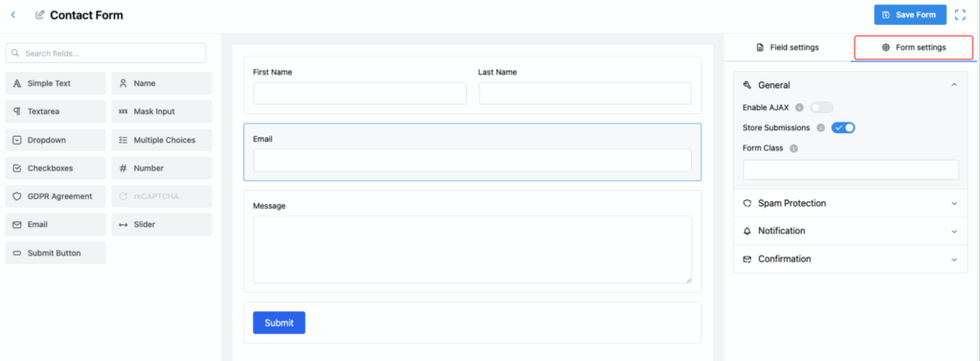Expand the Spam Protection chevron
The width and height of the screenshot is (980, 361).
click(954, 203)
